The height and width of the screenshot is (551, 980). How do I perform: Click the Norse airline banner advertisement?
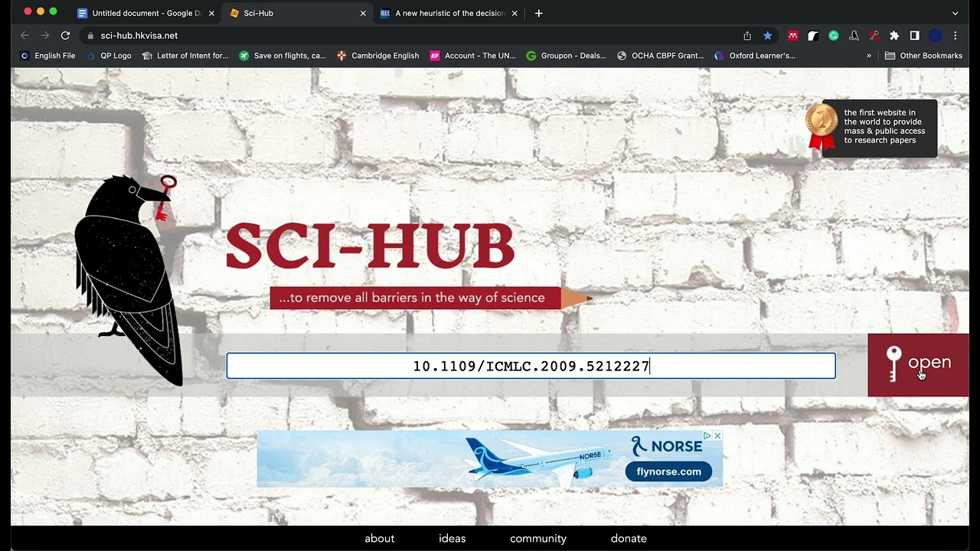pyautogui.click(x=490, y=458)
